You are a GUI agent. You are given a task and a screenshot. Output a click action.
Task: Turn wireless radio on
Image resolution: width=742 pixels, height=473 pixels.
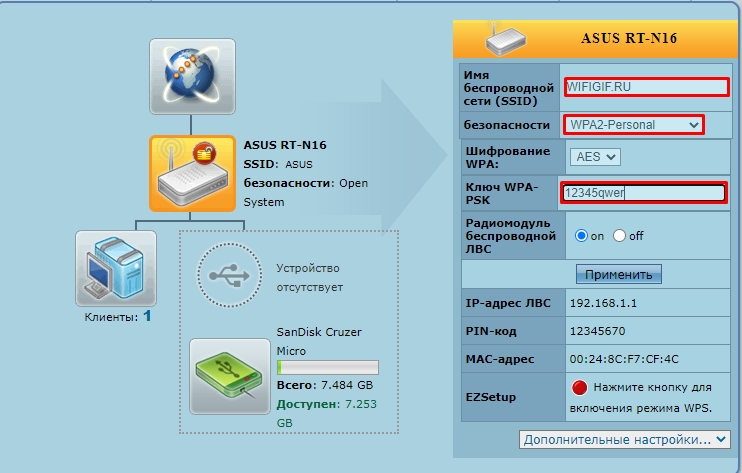tap(581, 236)
